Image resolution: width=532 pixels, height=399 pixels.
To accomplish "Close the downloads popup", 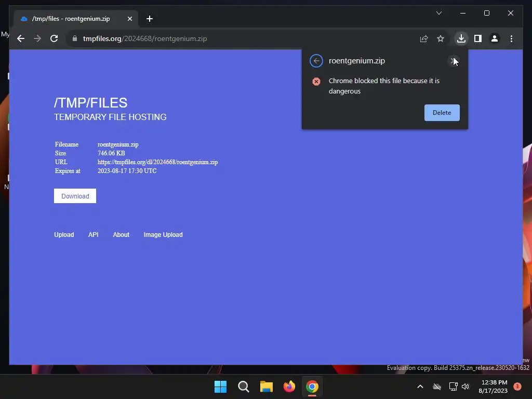I will [x=453, y=61].
